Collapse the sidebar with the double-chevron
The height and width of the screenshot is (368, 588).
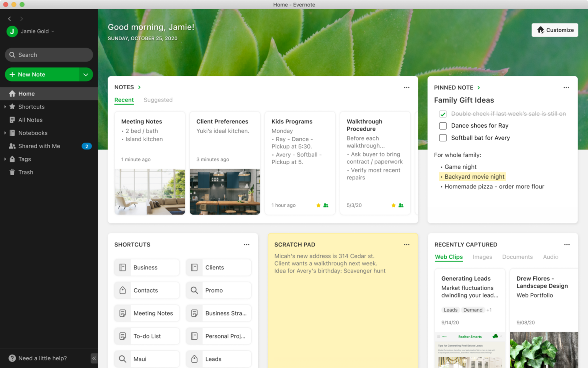[94, 358]
